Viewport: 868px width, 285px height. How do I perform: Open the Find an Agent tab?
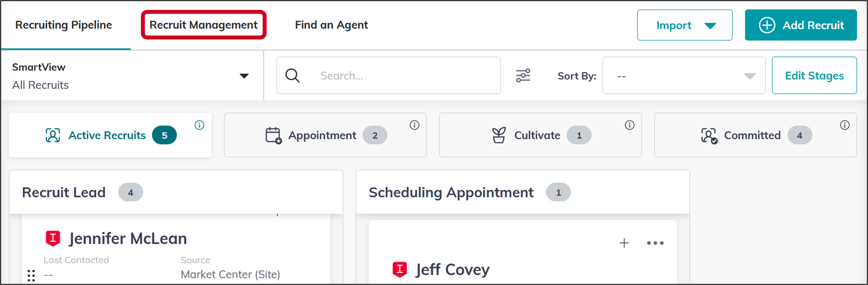point(331,25)
